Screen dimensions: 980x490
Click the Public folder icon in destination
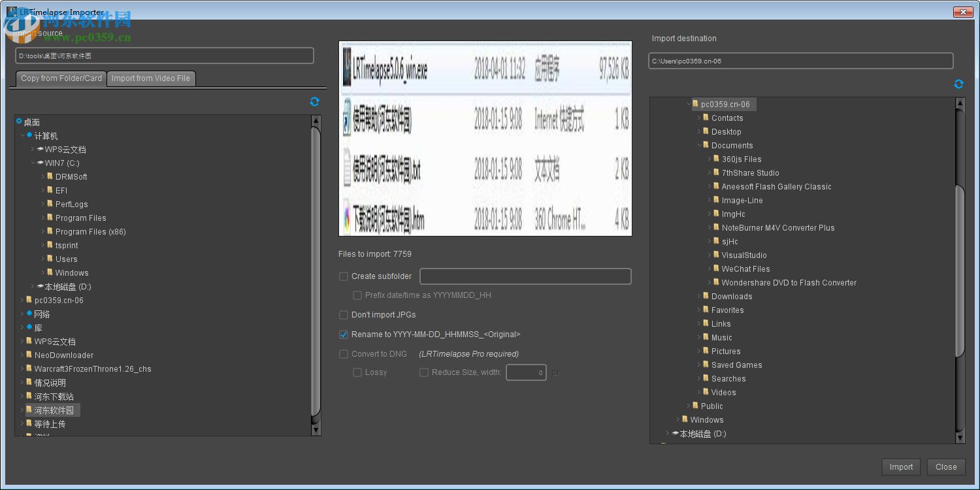(696, 406)
